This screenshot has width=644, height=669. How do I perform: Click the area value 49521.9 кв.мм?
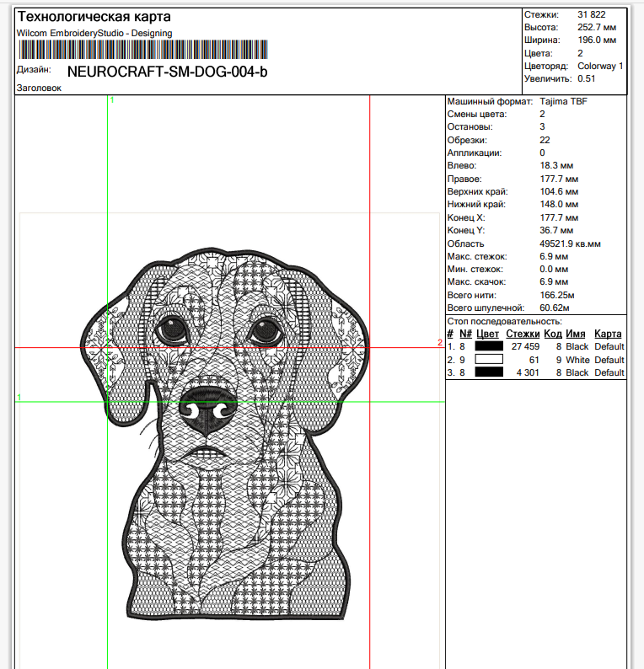pyautogui.click(x=570, y=244)
